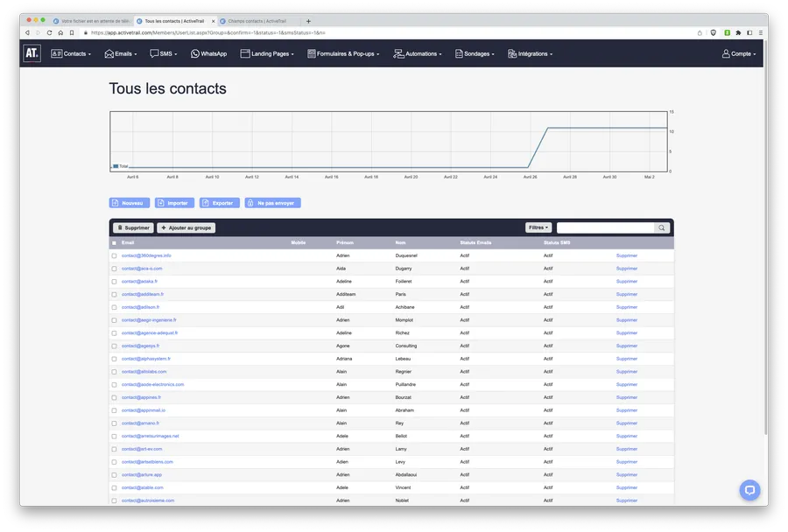Check the box for contact@arnano.fr
The image size is (788, 532).
tap(114, 423)
